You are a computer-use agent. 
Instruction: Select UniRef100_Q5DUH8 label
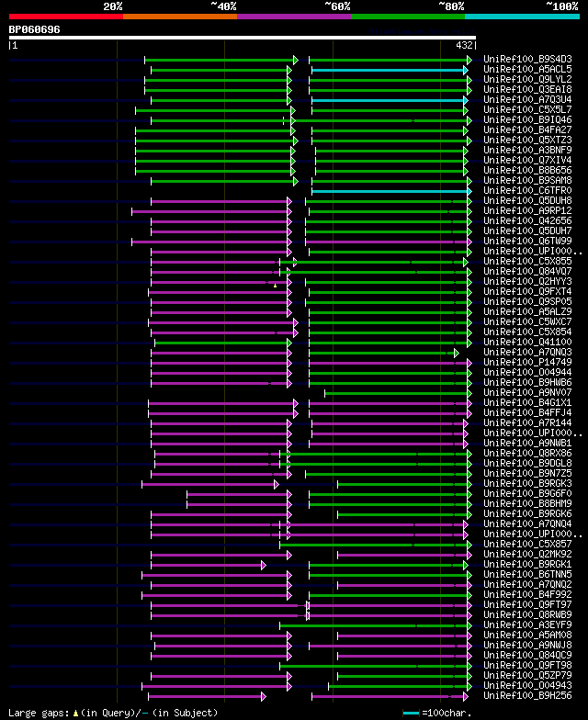pos(527,200)
